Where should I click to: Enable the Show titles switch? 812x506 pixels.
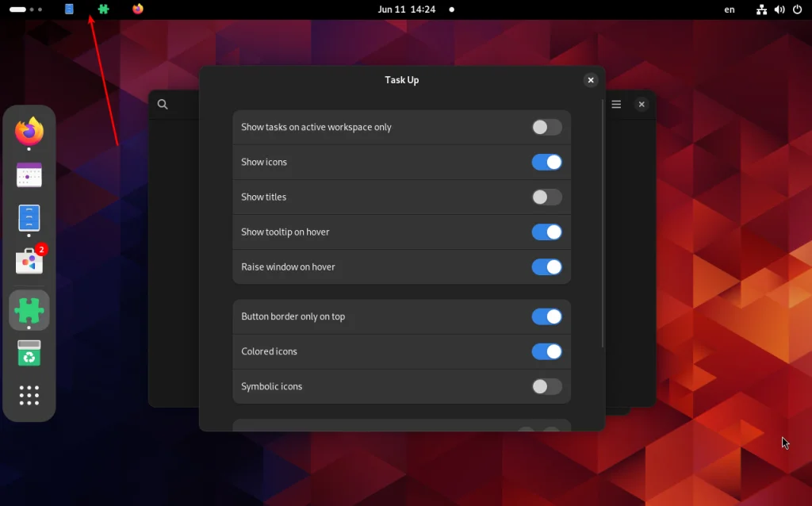click(x=546, y=197)
